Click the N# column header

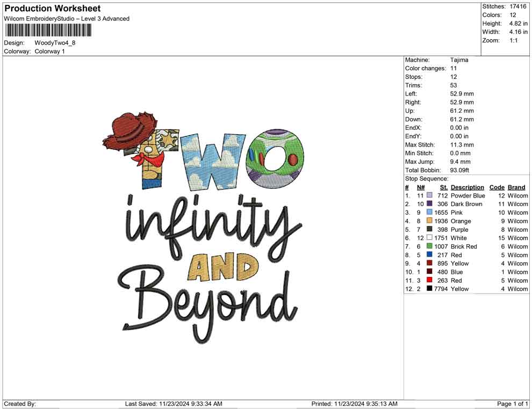[x=421, y=187]
